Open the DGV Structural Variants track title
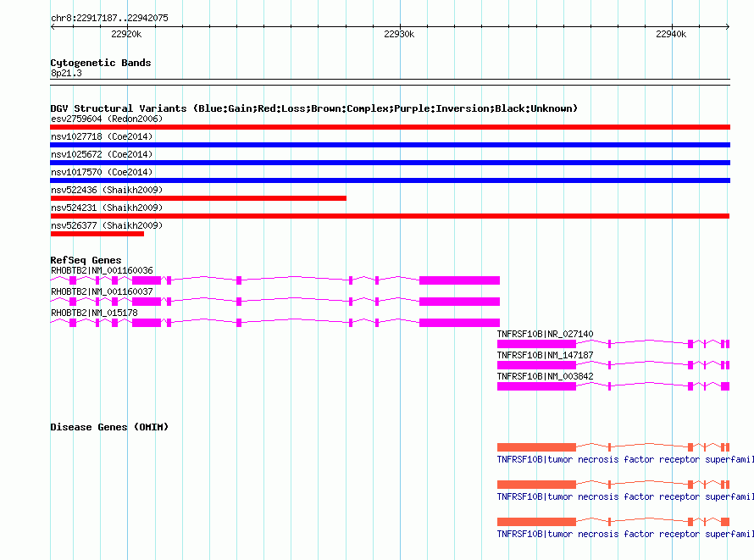 (x=314, y=108)
